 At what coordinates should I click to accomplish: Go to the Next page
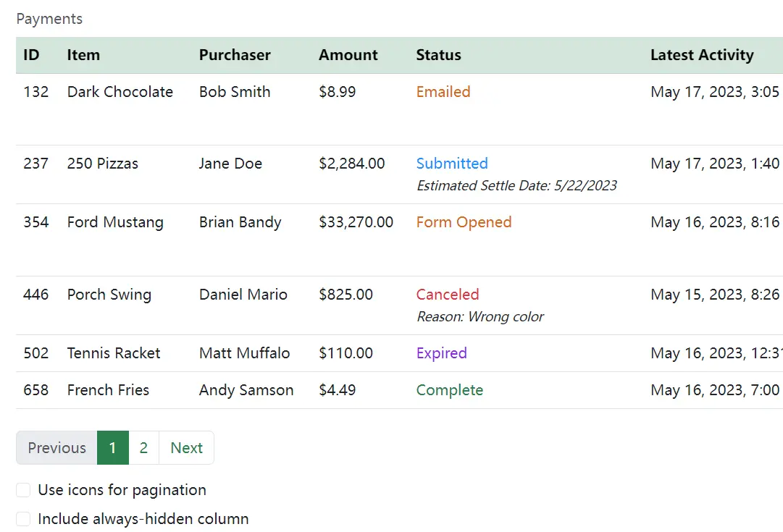[x=186, y=448]
